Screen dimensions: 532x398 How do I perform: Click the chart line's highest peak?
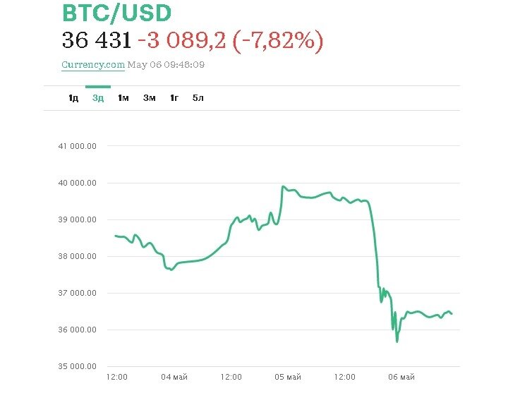(x=283, y=187)
